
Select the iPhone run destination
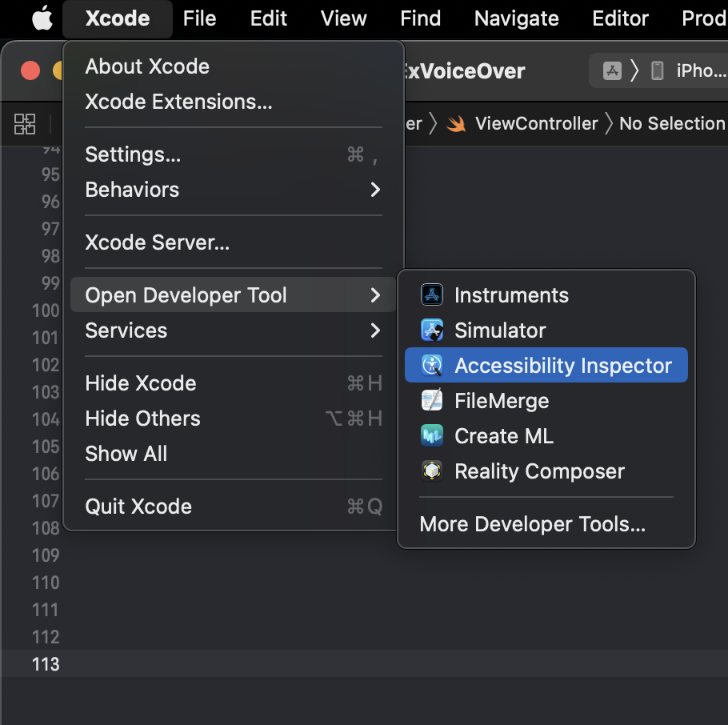[689, 71]
